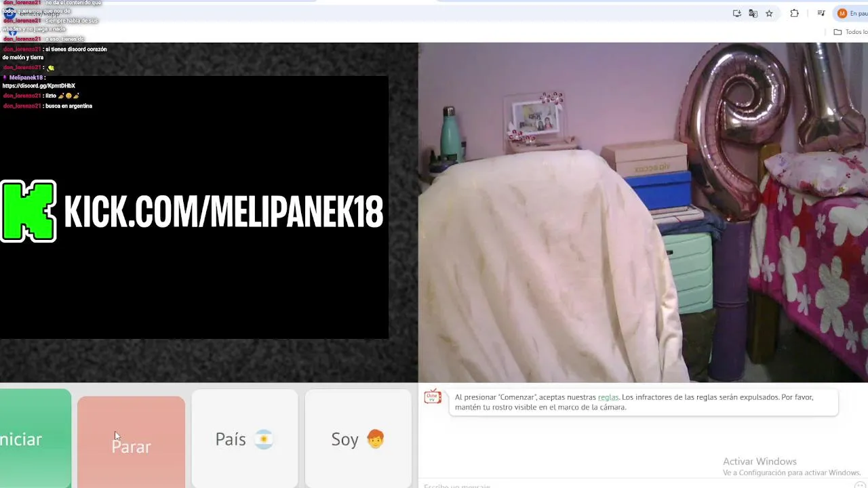Click the green Iniciar button
This screenshot has width=868, height=488.
point(35,439)
